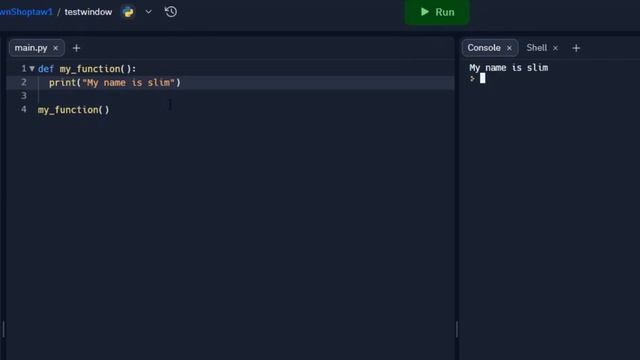
Task: Click the divider handle between editor and console
Action: [456, 329]
